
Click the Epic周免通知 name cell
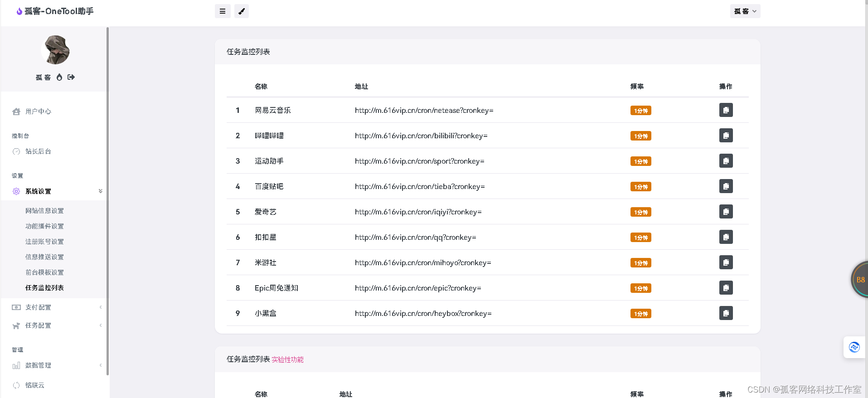[276, 288]
